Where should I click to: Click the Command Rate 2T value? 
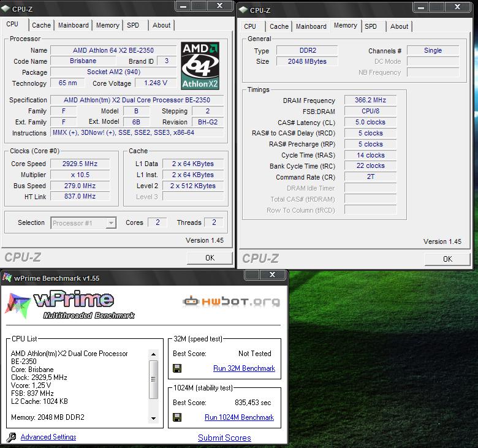point(370,177)
